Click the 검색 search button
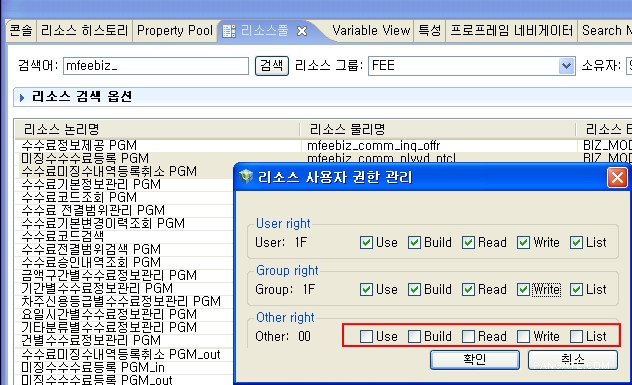Screen dimensions: 632x385 [272, 66]
